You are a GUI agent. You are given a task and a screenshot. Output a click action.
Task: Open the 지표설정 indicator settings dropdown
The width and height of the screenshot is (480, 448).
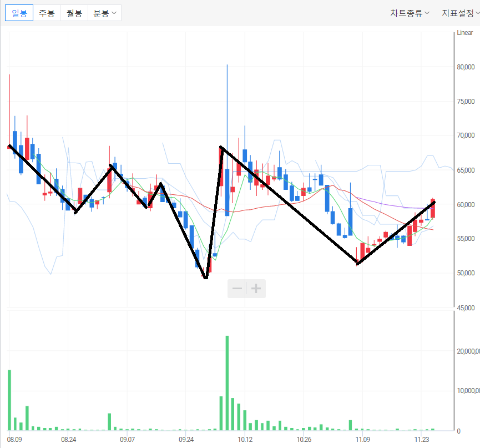[460, 13]
